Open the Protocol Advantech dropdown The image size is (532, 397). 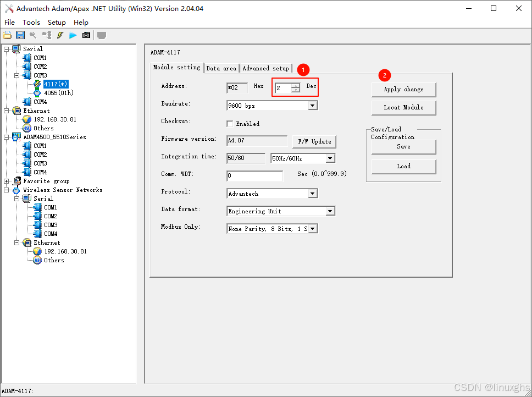coord(313,194)
